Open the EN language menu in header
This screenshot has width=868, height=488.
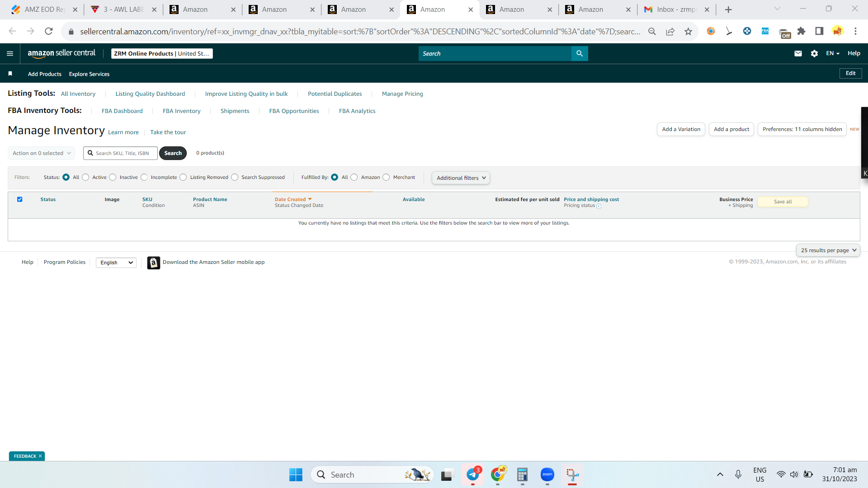(x=833, y=53)
